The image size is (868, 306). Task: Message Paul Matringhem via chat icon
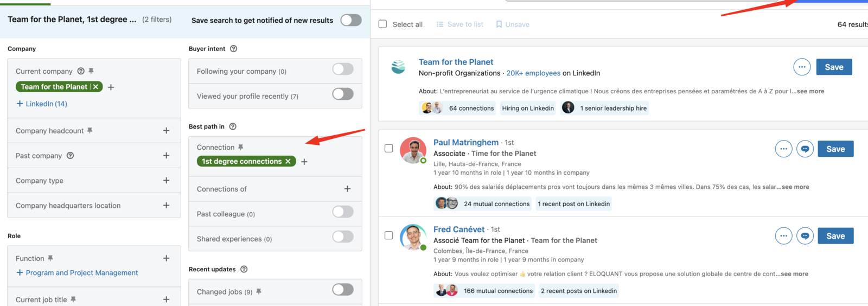coord(805,149)
